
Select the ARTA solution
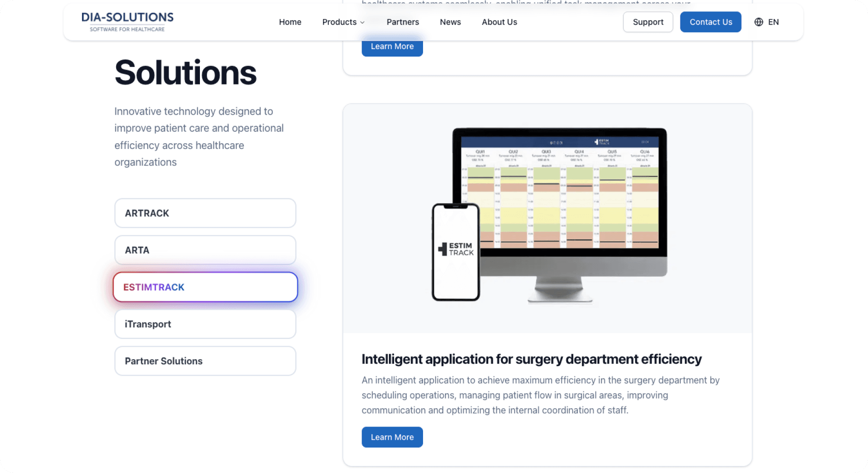205,250
